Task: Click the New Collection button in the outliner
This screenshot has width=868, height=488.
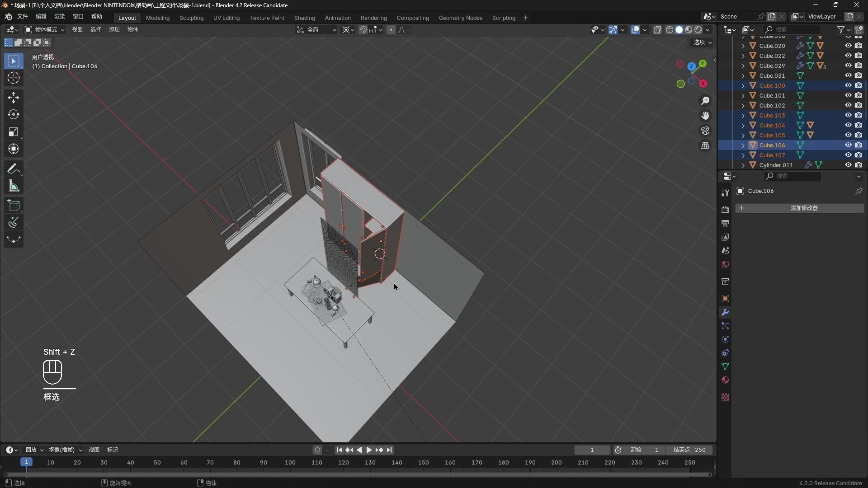Action: [x=860, y=29]
